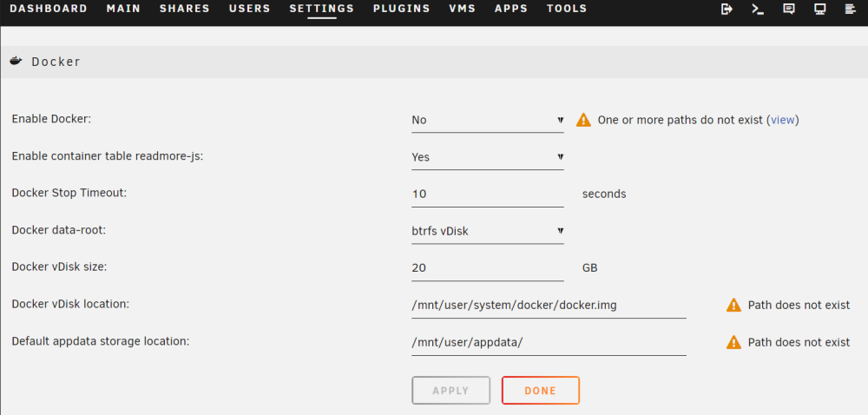This screenshot has width=868, height=415.
Task: Open Enable container table readmore-js dropdown
Action: point(488,157)
